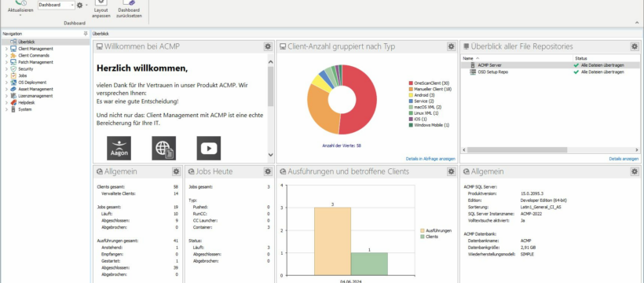Click Details anzeigen link under repositories
This screenshot has height=283, width=644.
pos(624,159)
